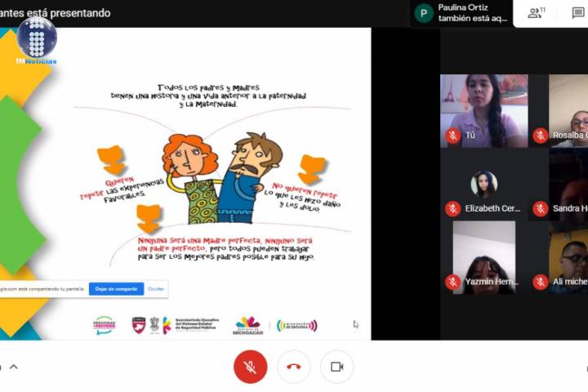The height and width of the screenshot is (392, 588).
Task: Click muted mic icon on Rosalba's tile
Action: (x=540, y=136)
